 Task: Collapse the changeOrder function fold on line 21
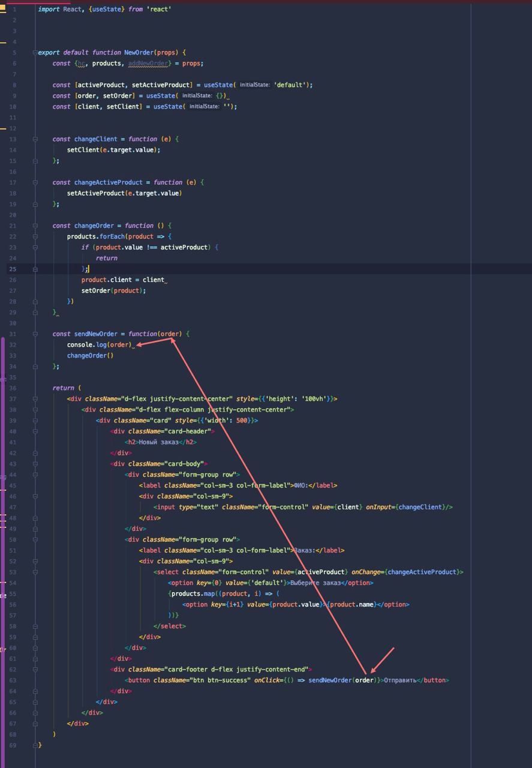pyautogui.click(x=35, y=226)
